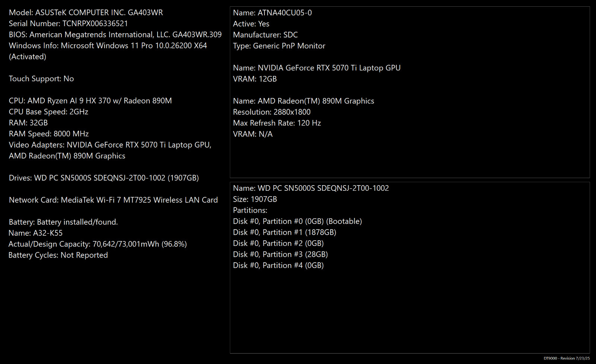This screenshot has width=596, height=364.
Task: Select the battery name 'A32-K55' line
Action: [x=36, y=233]
